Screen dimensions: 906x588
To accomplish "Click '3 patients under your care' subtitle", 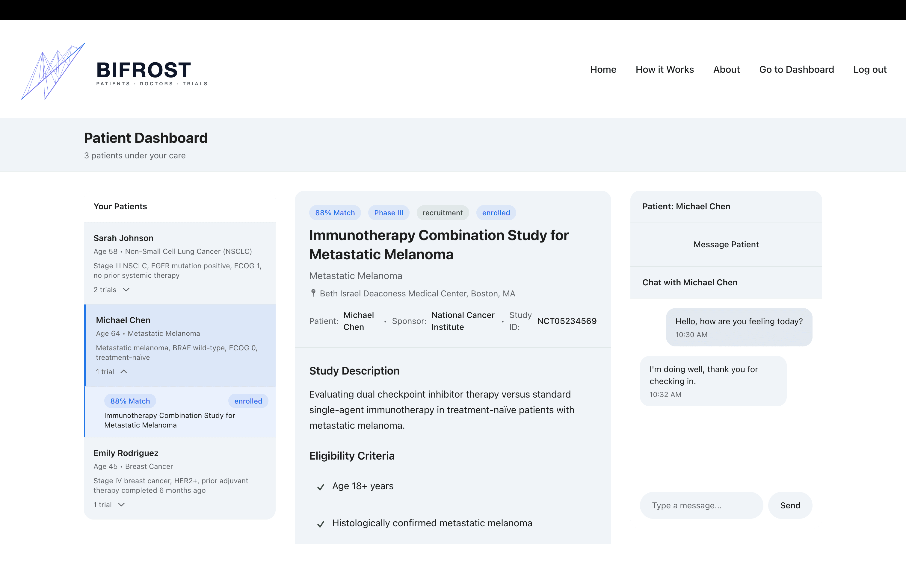I will click(135, 156).
